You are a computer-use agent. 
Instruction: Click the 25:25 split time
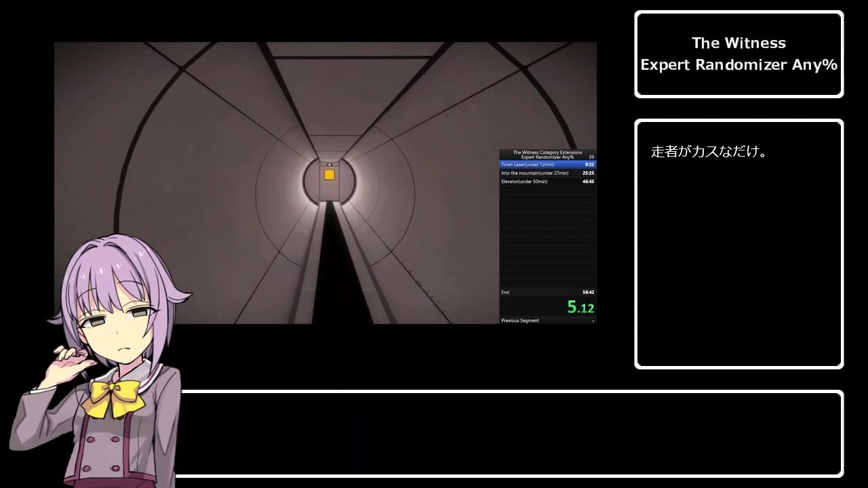pyautogui.click(x=588, y=173)
